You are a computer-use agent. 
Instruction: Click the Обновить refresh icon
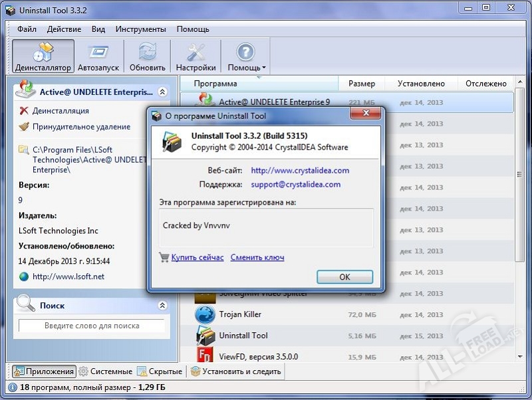point(147,52)
